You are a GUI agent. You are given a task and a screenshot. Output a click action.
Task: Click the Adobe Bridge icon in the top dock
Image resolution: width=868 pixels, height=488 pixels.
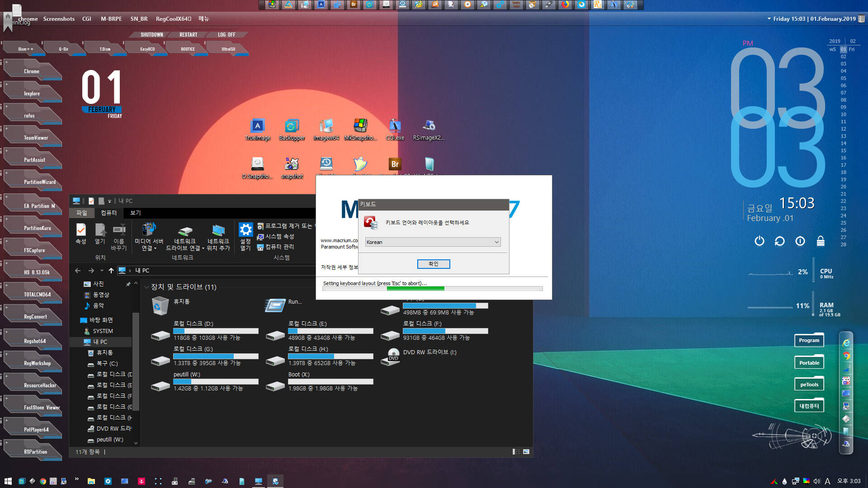(x=354, y=5)
